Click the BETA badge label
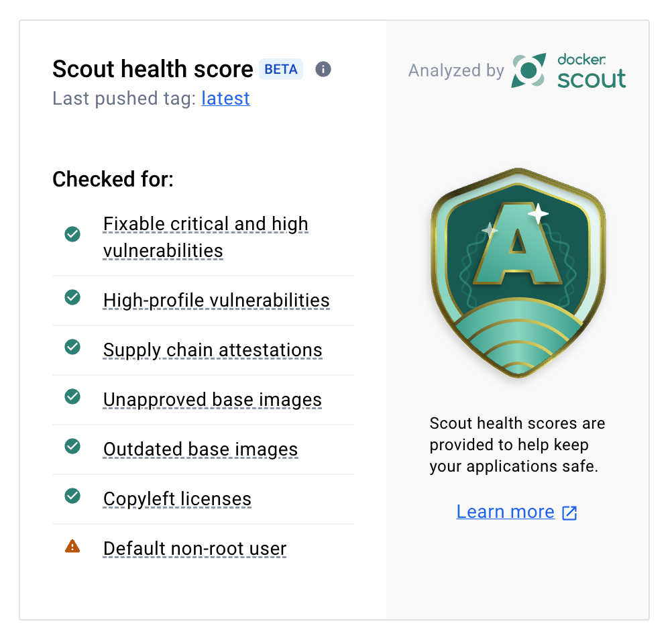 click(280, 69)
